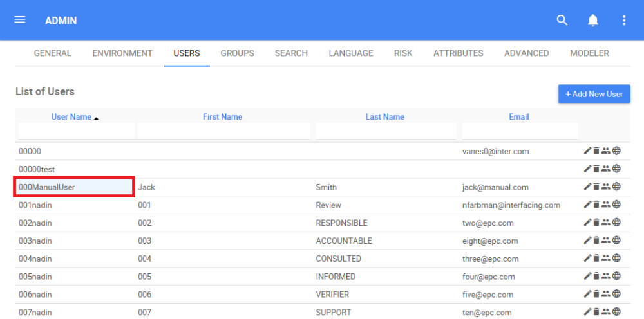This screenshot has height=319, width=644.
Task: Edit user 006nadin with pencil icon
Action: pyautogui.click(x=587, y=295)
